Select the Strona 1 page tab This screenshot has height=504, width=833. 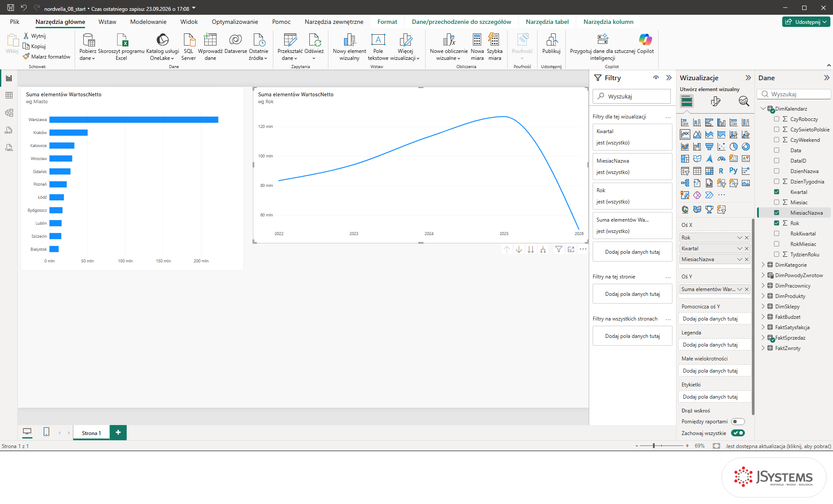pos(91,433)
